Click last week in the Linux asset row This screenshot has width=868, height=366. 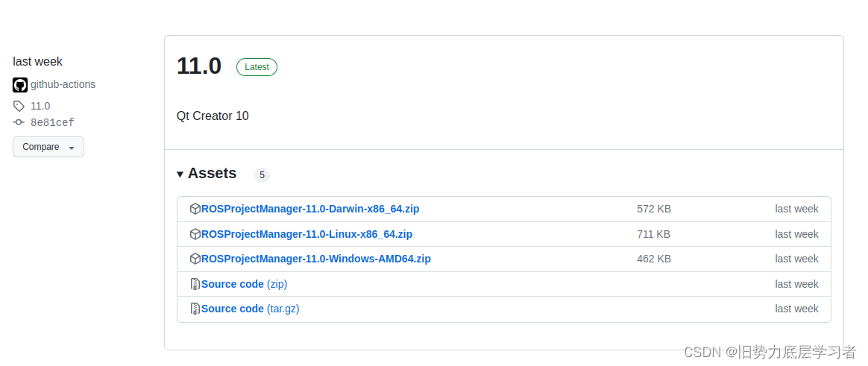796,234
